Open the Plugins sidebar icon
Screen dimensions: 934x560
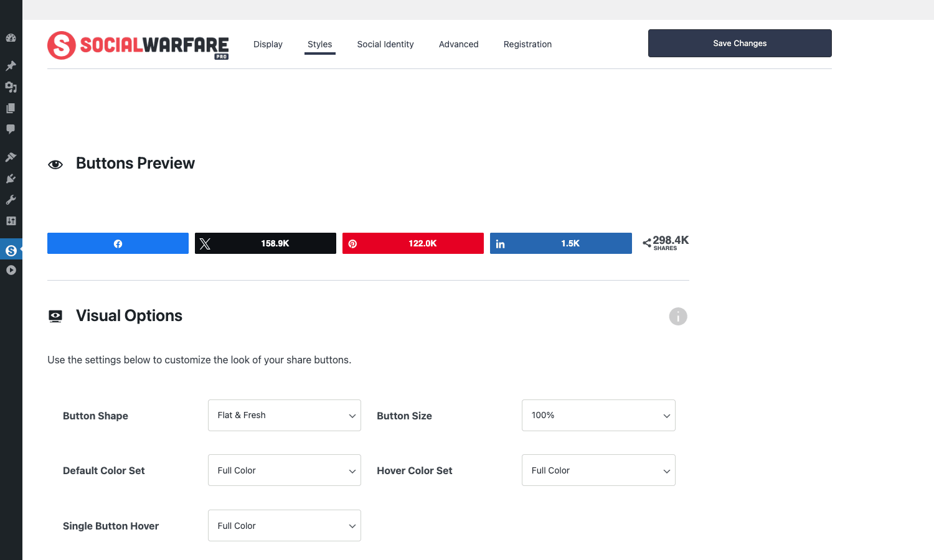coord(11,179)
